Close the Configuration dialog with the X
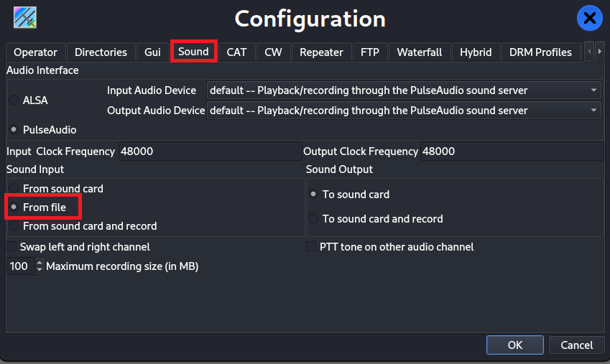 pyautogui.click(x=589, y=18)
